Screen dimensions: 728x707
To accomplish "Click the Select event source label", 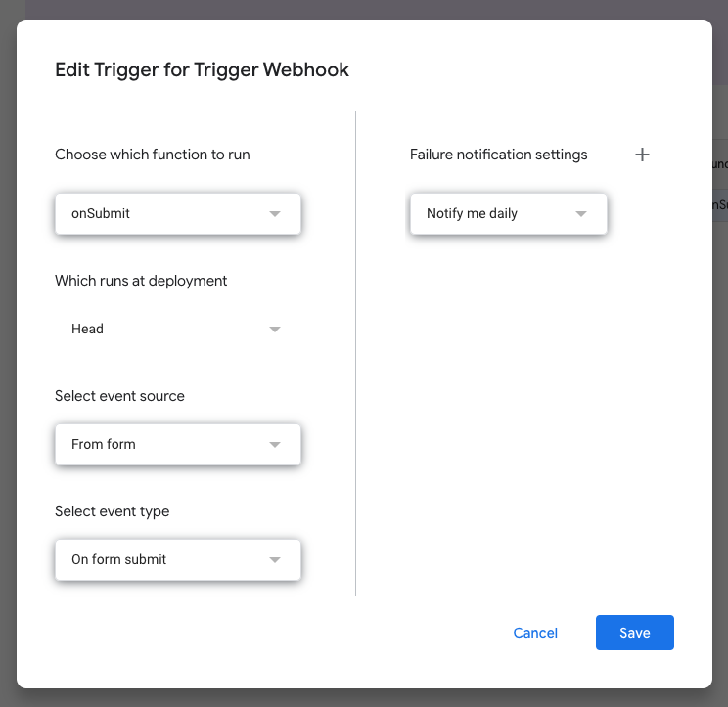I will pyautogui.click(x=119, y=396).
